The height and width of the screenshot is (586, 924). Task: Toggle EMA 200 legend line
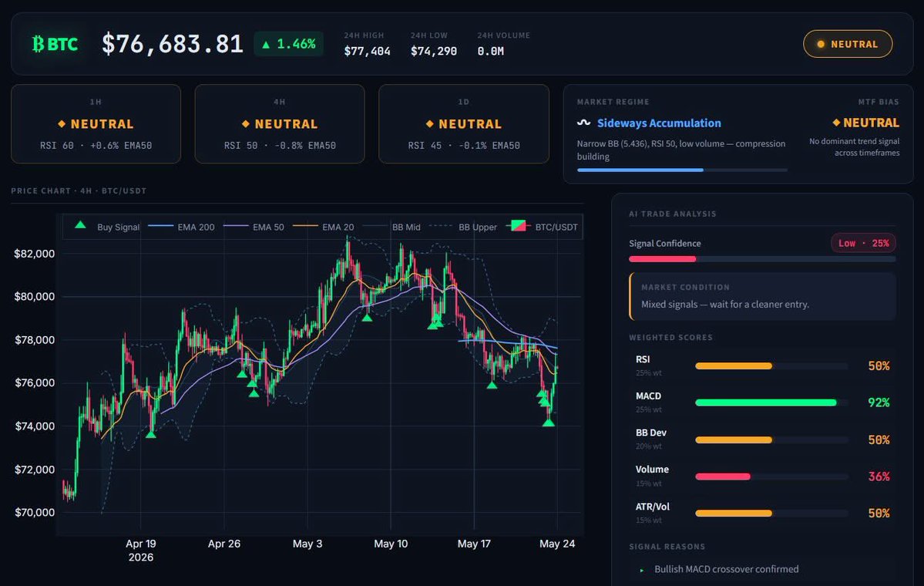[181, 227]
